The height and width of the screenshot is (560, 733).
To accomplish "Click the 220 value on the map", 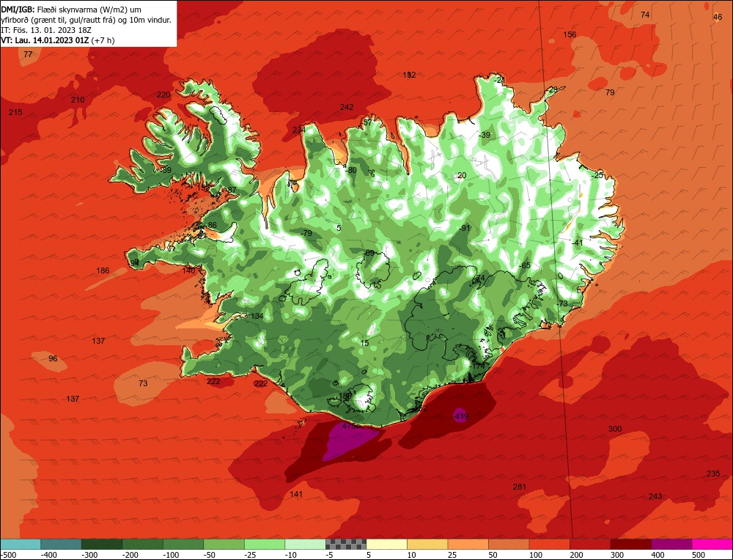I will (163, 95).
